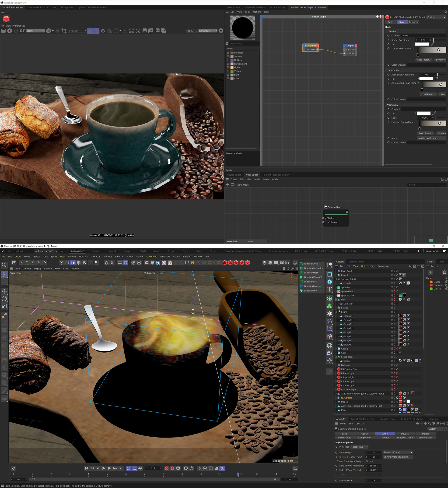The image size is (448, 488).
Task: Select the Rotate tool in left toolbar
Action: (4, 299)
